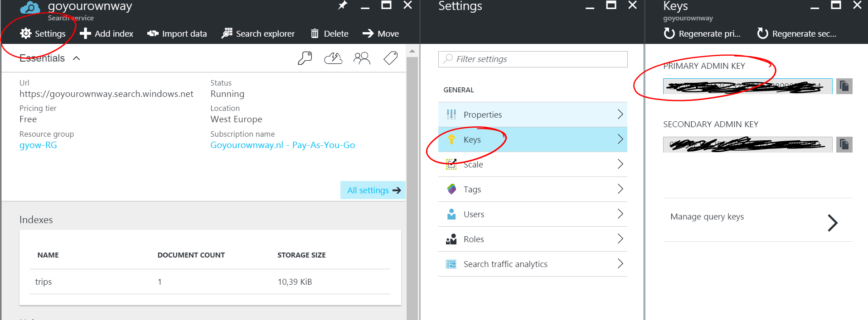
Task: Click the DOCUMENT COUNT column header
Action: 191,255
